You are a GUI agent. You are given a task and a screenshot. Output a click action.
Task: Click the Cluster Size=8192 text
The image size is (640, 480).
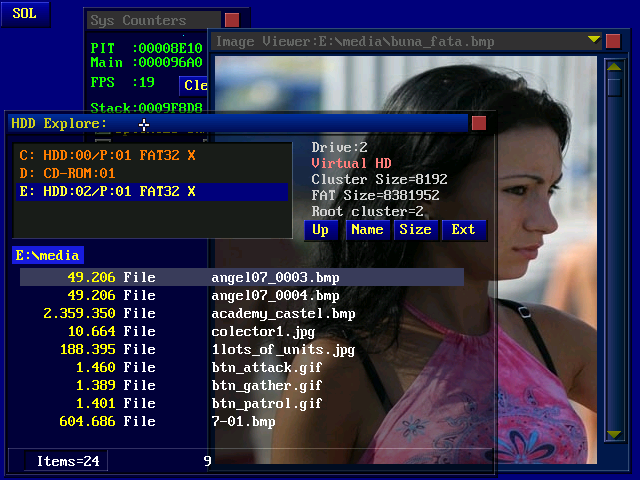379,179
